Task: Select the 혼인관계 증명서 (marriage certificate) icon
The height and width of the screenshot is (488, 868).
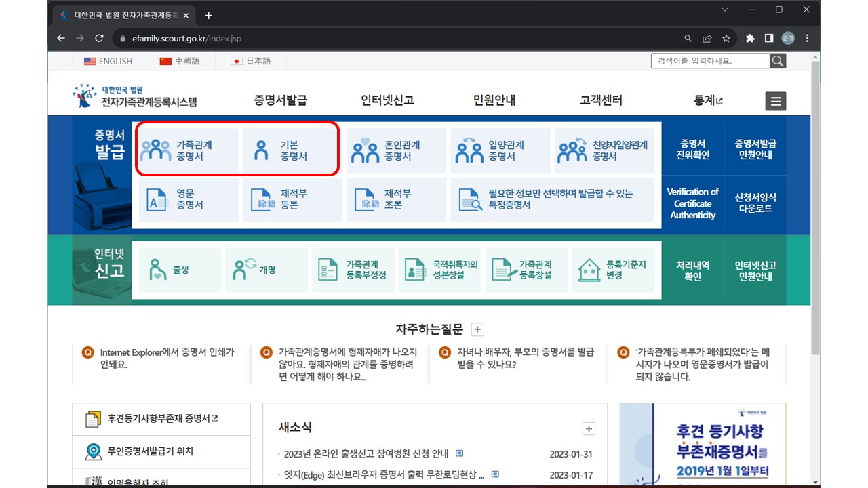Action: pyautogui.click(x=395, y=150)
